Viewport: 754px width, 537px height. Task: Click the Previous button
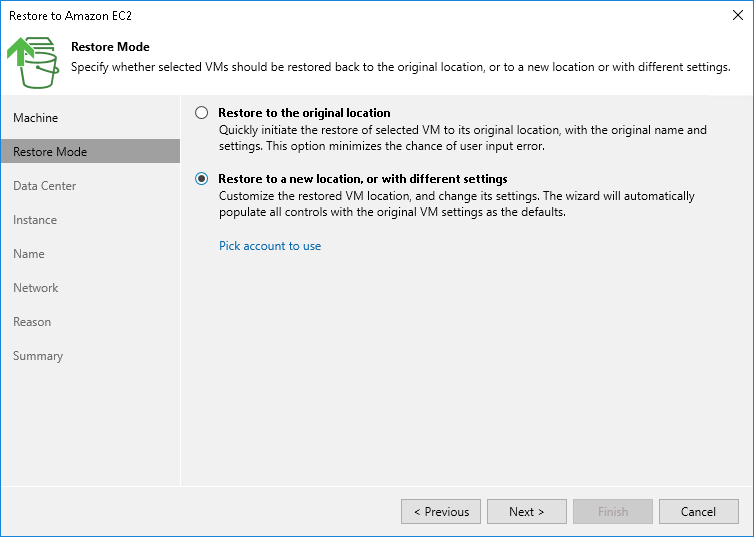441,512
